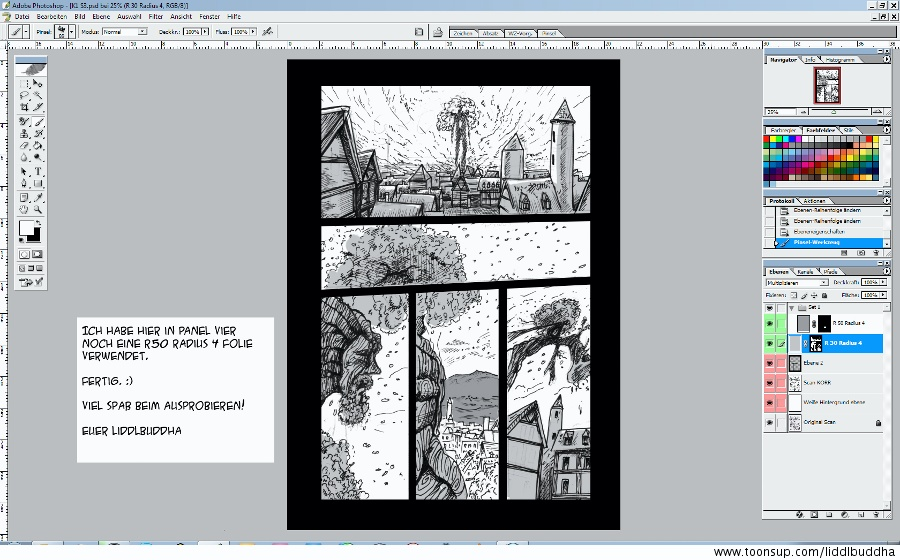Screen dimensions: 900x560
Task: Collapse the Set 1 layer group
Action: 793,307
